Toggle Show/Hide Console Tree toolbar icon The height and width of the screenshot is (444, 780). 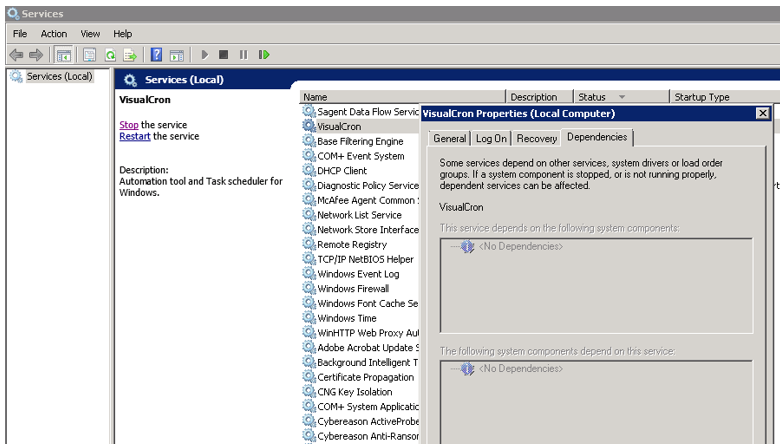tap(64, 55)
